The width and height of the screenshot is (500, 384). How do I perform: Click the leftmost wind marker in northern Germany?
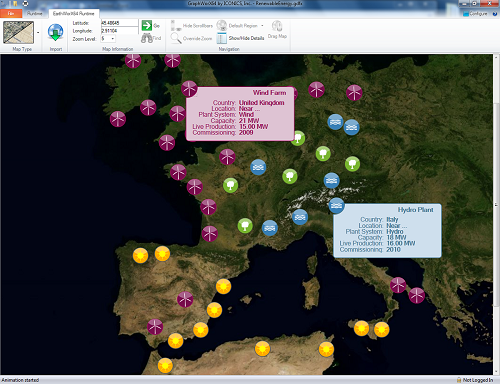click(316, 89)
